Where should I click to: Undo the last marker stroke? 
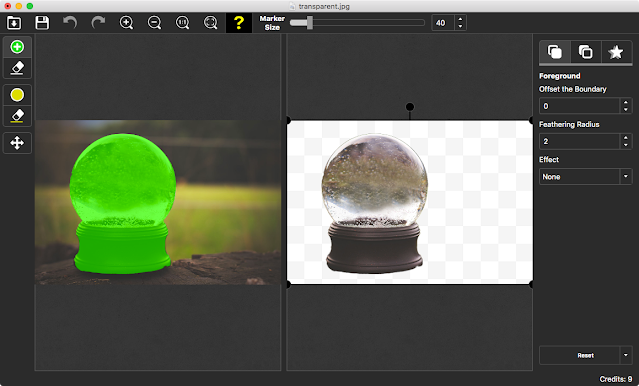pyautogui.click(x=70, y=22)
